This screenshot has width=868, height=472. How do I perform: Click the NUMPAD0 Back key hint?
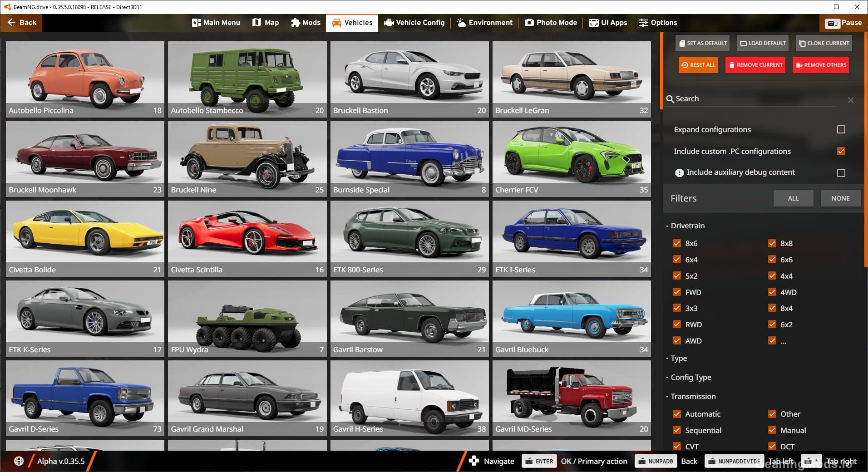pos(656,461)
